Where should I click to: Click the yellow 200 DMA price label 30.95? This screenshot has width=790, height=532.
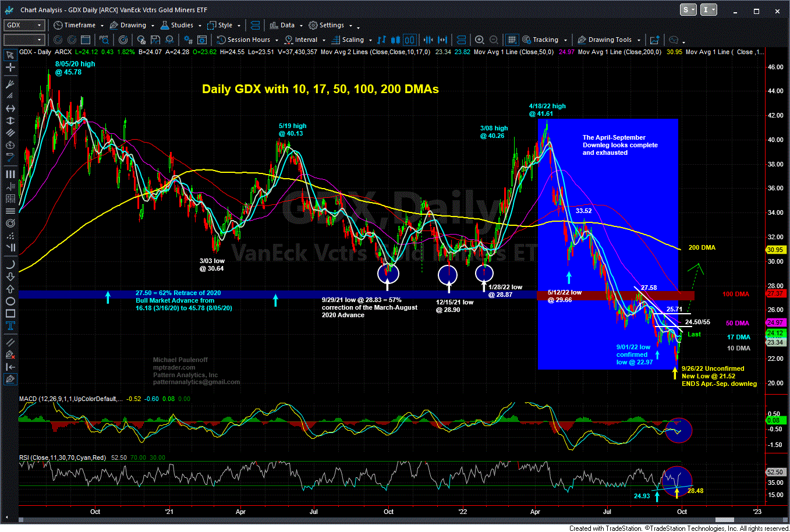775,250
